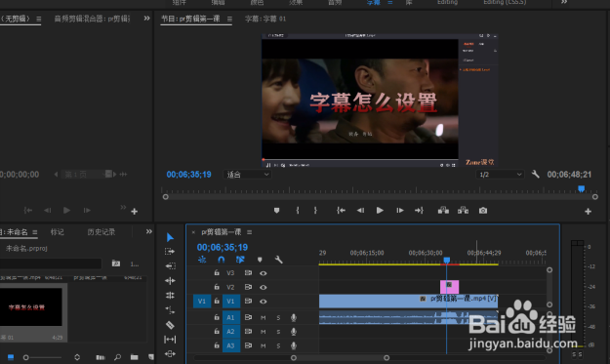Go to In point in program monitor

tap(341, 211)
